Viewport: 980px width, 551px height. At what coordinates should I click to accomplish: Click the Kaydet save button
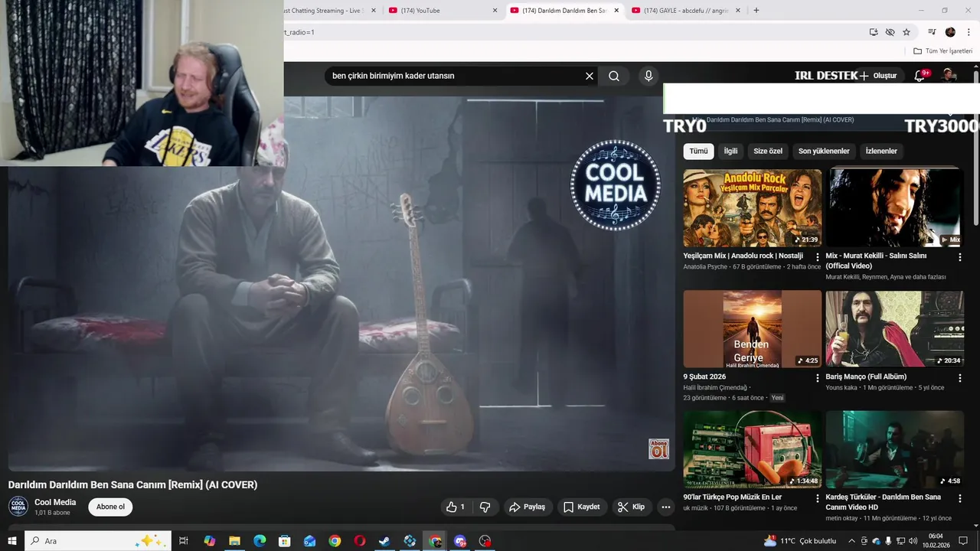(582, 507)
